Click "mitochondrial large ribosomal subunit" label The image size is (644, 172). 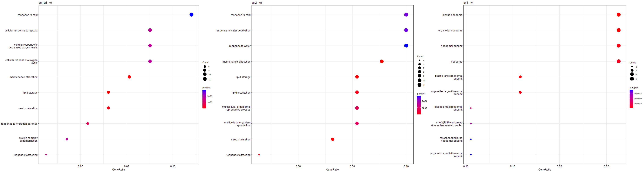pos(451,139)
